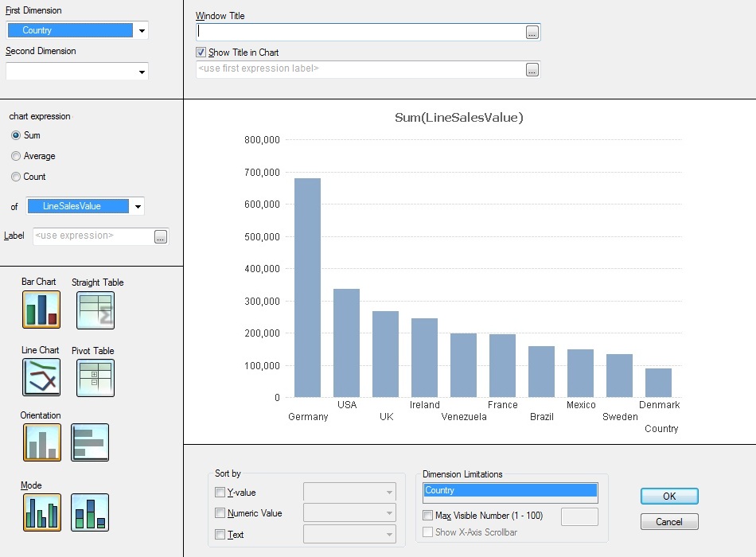Choose the Pivot Table icon
Image resolution: width=756 pixels, height=557 pixels.
coord(95,377)
